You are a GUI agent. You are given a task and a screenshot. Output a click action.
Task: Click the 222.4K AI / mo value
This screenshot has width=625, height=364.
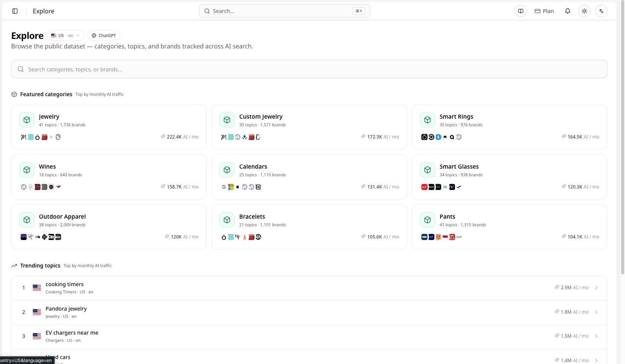click(x=180, y=137)
